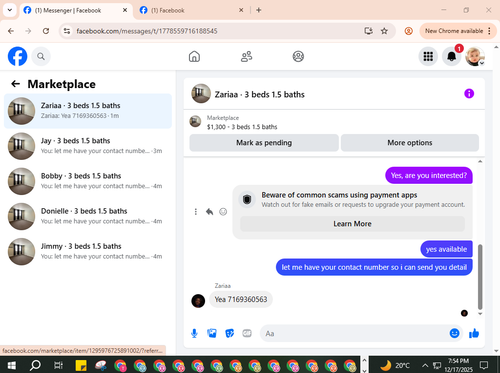Open Zariaa conversation in list
The image size is (500, 373).
[x=88, y=111]
